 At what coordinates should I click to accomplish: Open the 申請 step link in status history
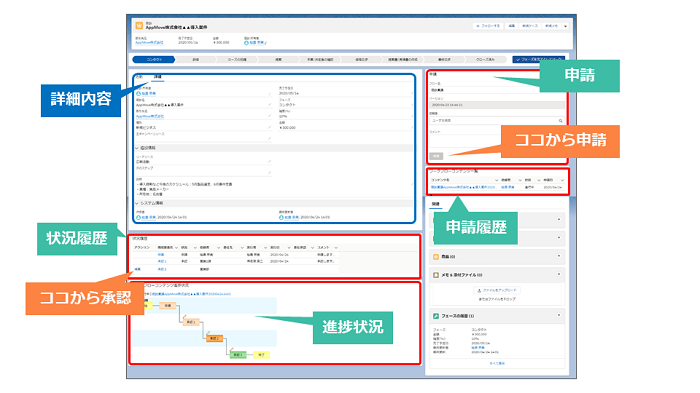coord(161,255)
